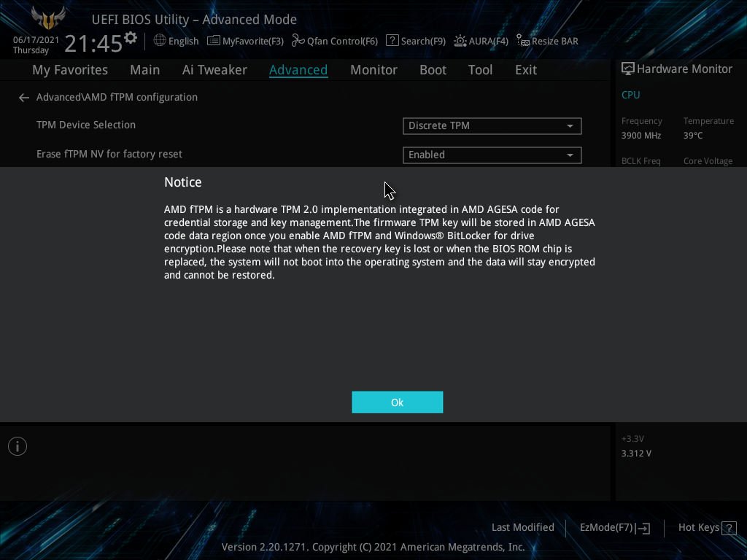Screen dimensions: 747x560
Task: Show Hot Keys help
Action: (698, 528)
